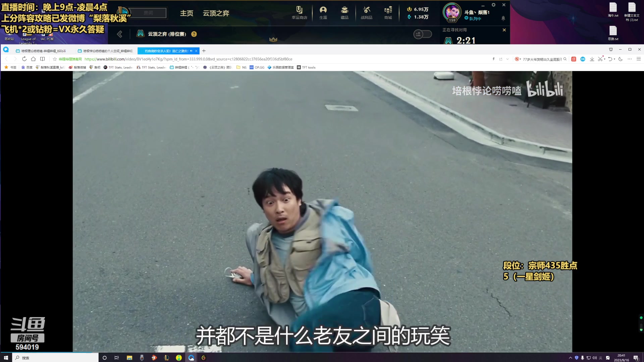Toggle browser night mode moon icon
644x362 pixels.
point(621,59)
